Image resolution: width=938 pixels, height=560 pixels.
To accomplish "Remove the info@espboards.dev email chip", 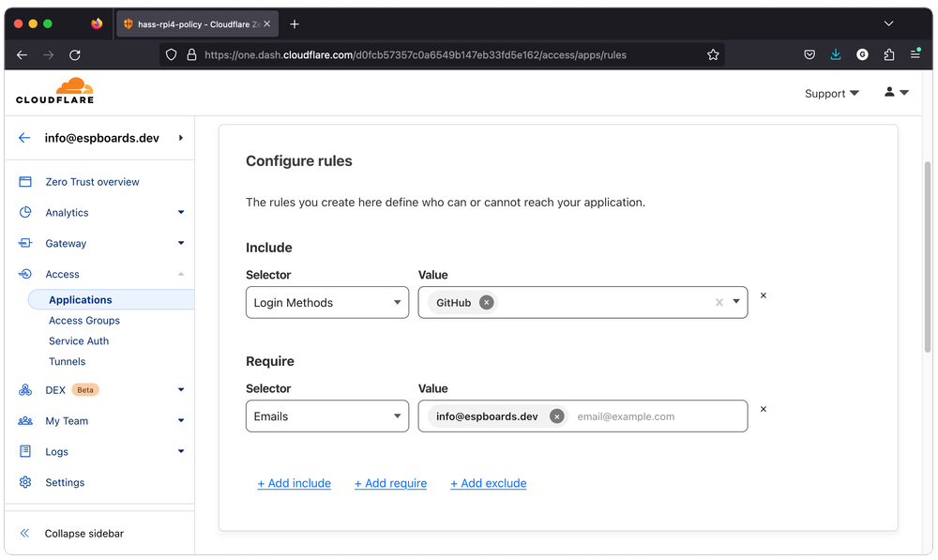I will pyautogui.click(x=557, y=416).
